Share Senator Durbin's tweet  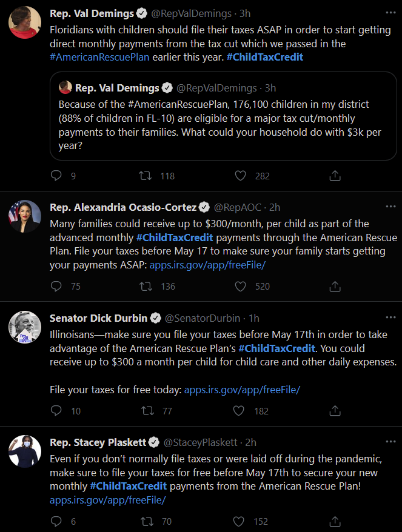(335, 411)
